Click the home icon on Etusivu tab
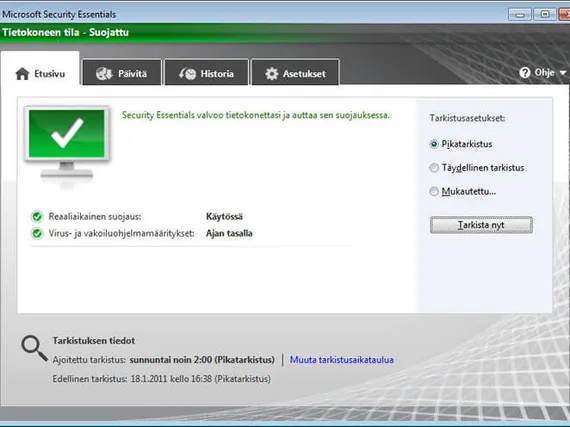 click(x=22, y=74)
